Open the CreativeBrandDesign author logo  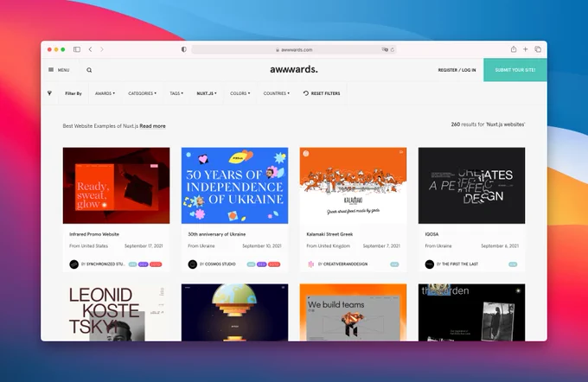point(311,264)
